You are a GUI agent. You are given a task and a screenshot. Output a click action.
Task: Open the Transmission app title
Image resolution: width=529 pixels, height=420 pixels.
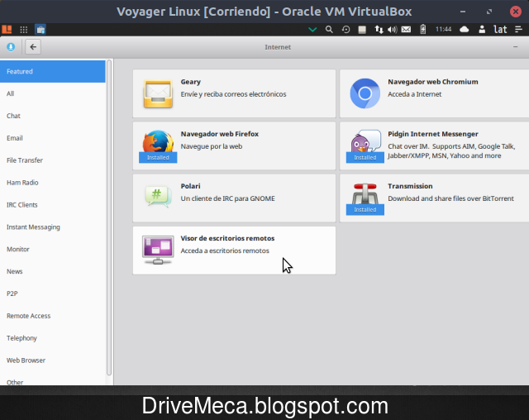click(410, 186)
